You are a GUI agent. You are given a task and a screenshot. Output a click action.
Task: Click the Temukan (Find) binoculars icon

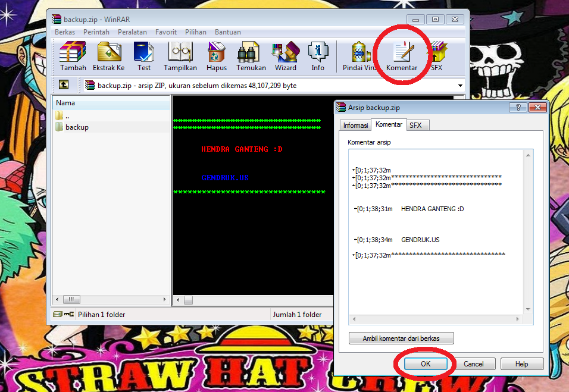(x=251, y=56)
